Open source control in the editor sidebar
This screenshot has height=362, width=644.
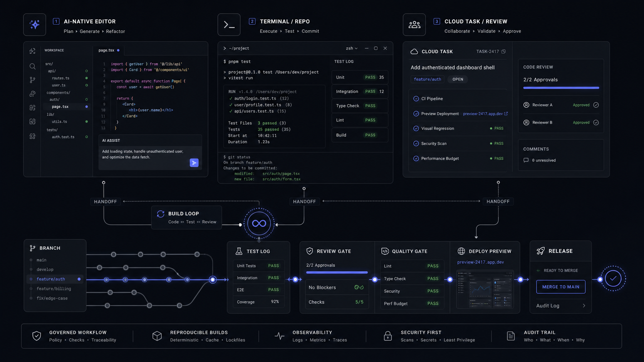32,80
